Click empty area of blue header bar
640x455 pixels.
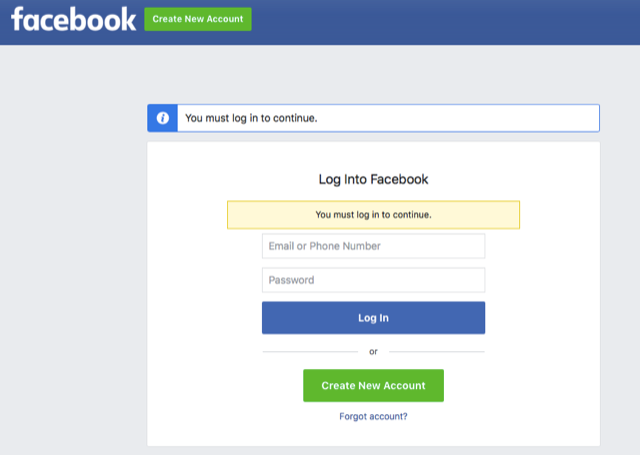click(450, 20)
